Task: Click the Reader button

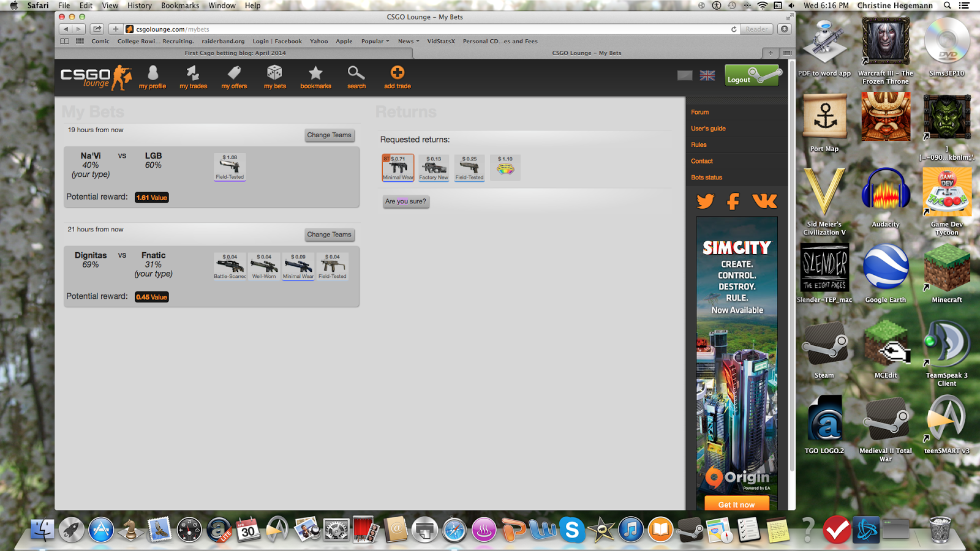Action: (756, 29)
